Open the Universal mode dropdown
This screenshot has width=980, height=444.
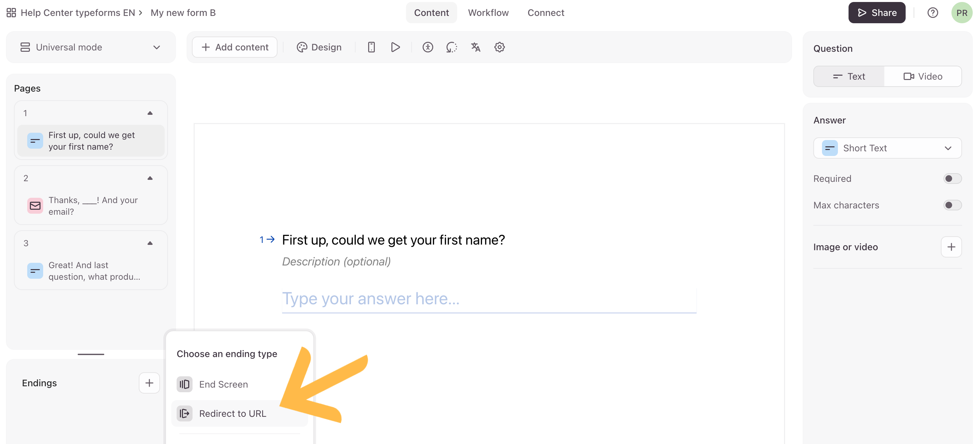tap(91, 47)
